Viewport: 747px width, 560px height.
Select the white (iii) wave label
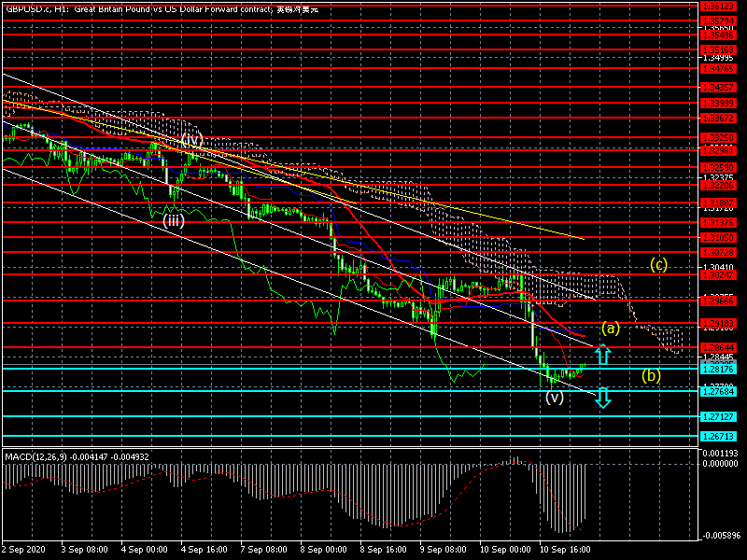pos(174,222)
